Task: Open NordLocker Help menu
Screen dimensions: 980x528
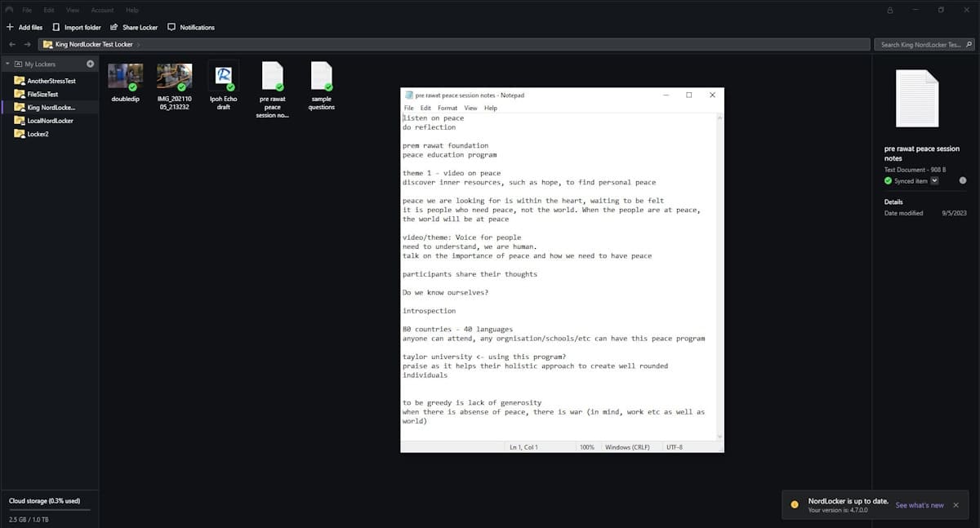Action: click(132, 10)
